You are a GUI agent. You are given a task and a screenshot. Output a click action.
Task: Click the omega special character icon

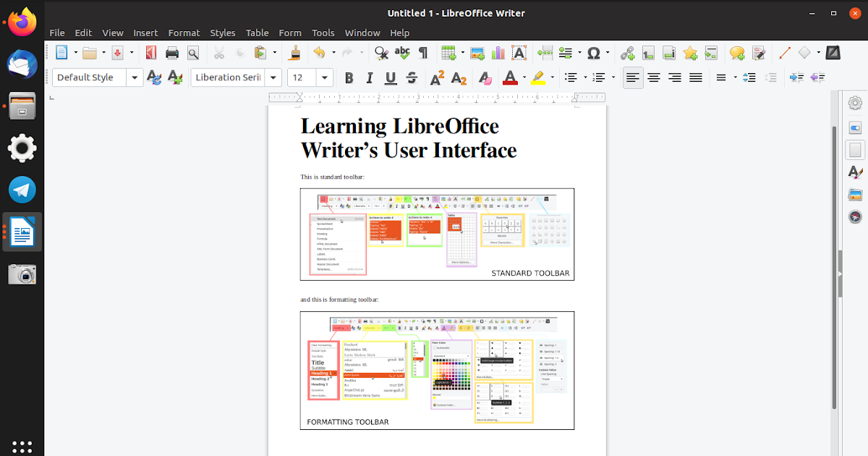594,53
